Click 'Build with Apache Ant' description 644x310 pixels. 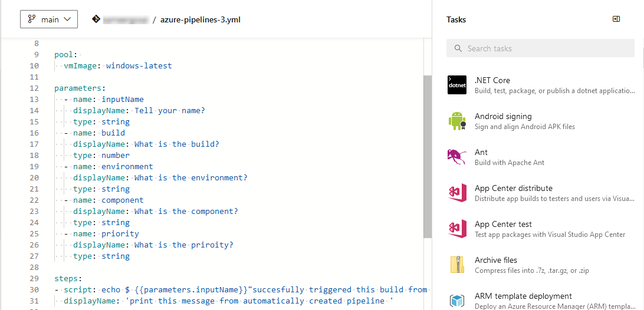point(510,163)
